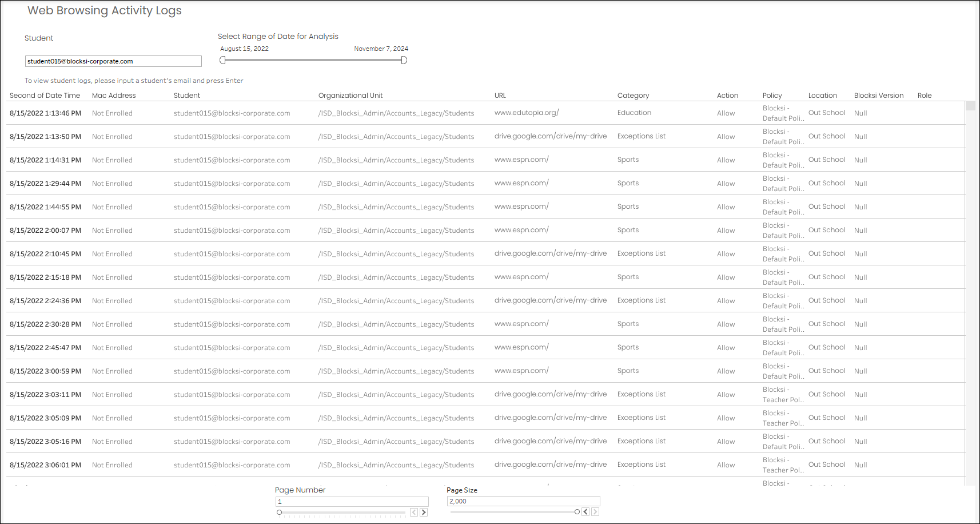Click the Action column header

[x=727, y=96]
